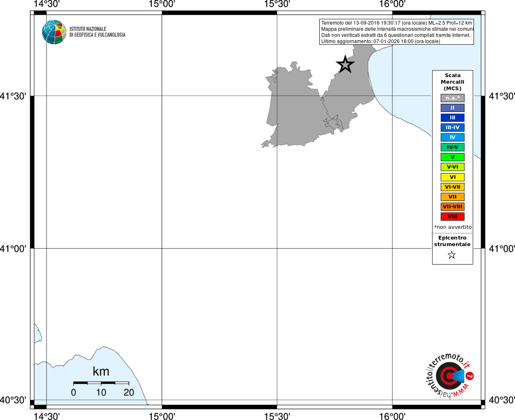Click the legend epicenter star symbol

[x=452, y=255]
